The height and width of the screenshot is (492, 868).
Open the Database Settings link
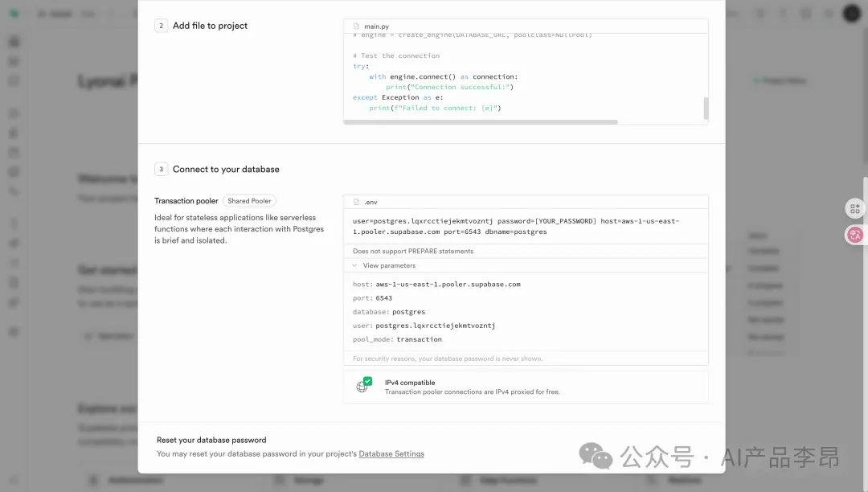pos(391,454)
